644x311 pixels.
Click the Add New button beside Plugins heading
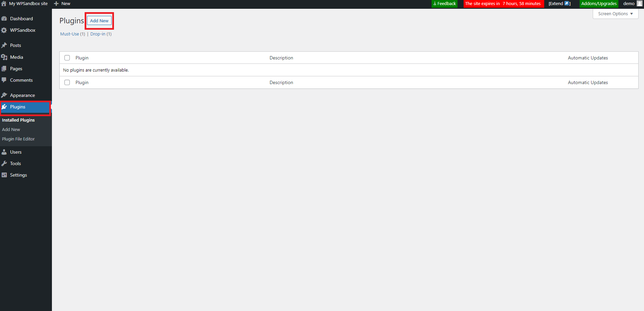tap(99, 21)
